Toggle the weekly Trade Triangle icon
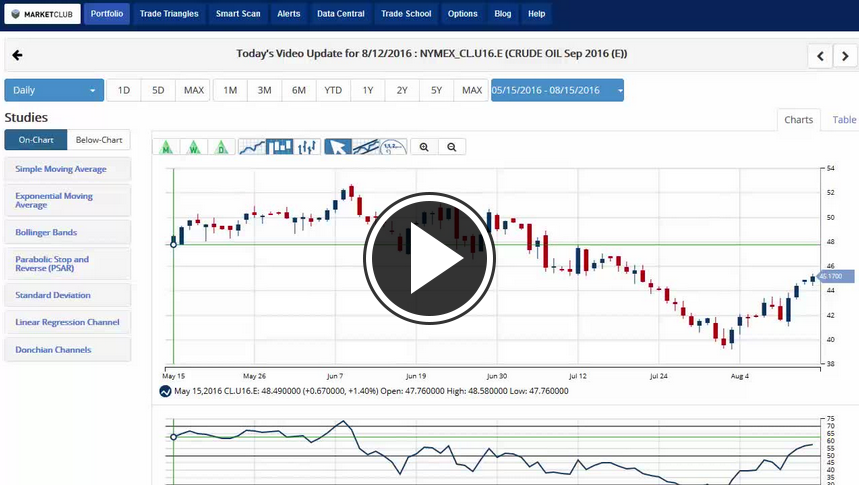The height and width of the screenshot is (485, 859). click(x=194, y=147)
